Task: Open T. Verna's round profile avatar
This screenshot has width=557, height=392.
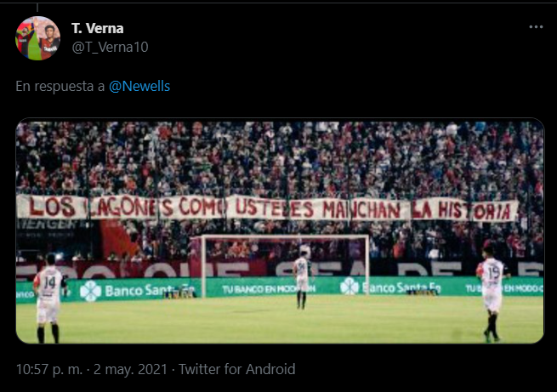Action: click(37, 38)
